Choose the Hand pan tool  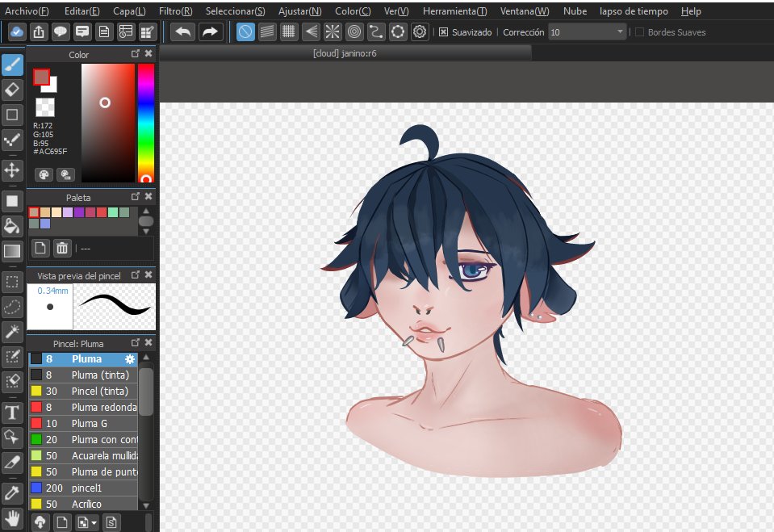[x=12, y=518]
